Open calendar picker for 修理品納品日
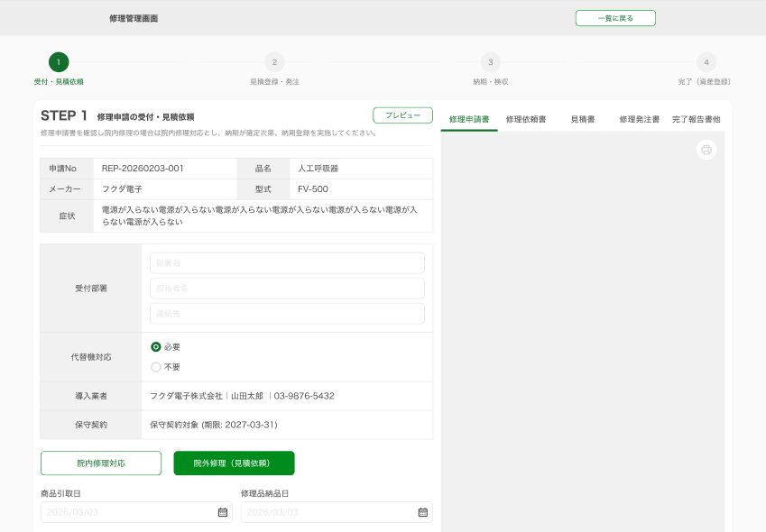 pos(422,512)
